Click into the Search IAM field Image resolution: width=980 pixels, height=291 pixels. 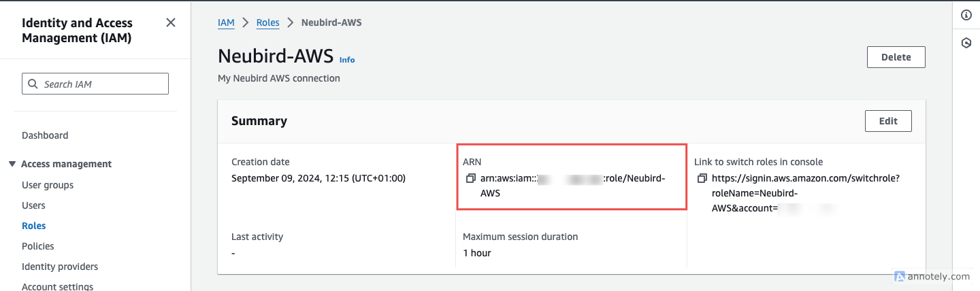pyautogui.click(x=102, y=84)
